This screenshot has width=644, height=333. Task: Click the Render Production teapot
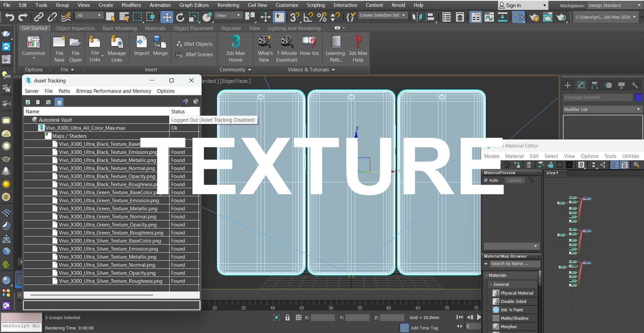pyautogui.click(x=561, y=17)
